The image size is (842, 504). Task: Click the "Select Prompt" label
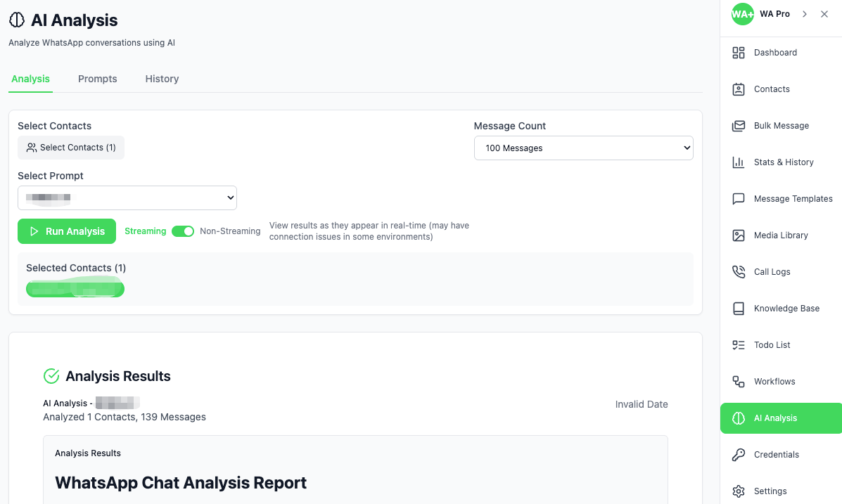click(51, 176)
